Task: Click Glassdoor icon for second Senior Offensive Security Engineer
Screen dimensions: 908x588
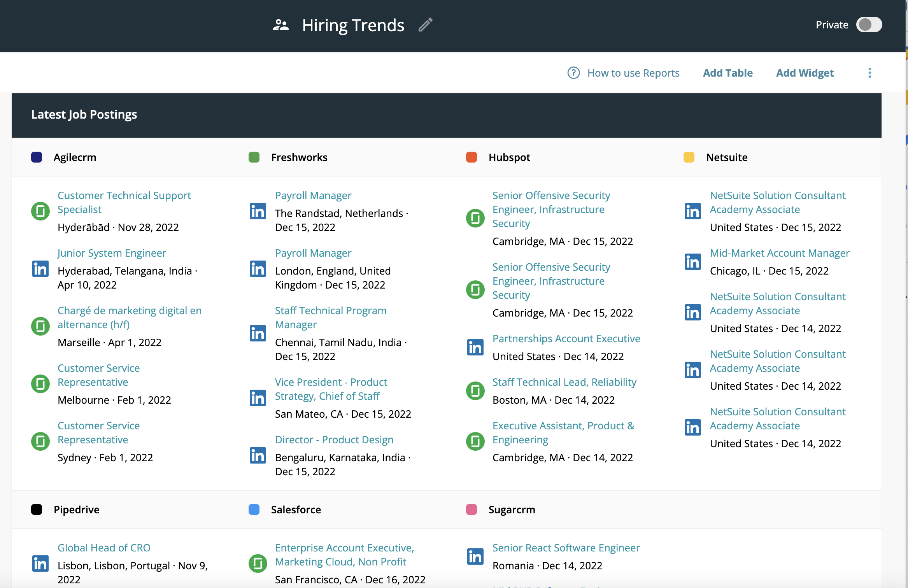Action: pyautogui.click(x=475, y=290)
